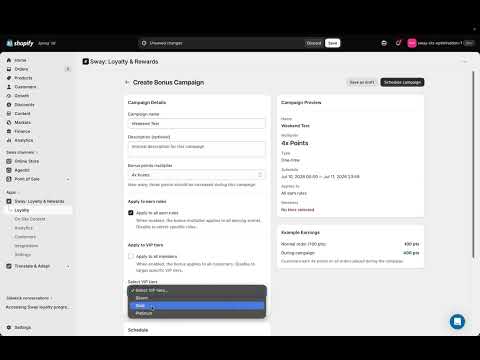Open the notifications bell icon
This screenshot has height=360, width=480.
pyautogui.click(x=398, y=43)
